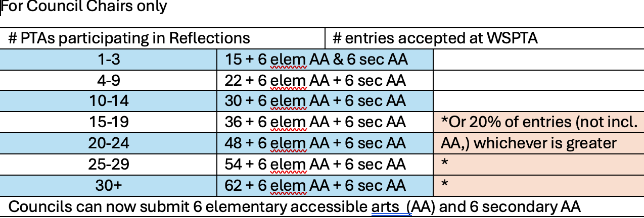Click the "4-9" table cell
The height and width of the screenshot is (218, 644).
[x=109, y=80]
